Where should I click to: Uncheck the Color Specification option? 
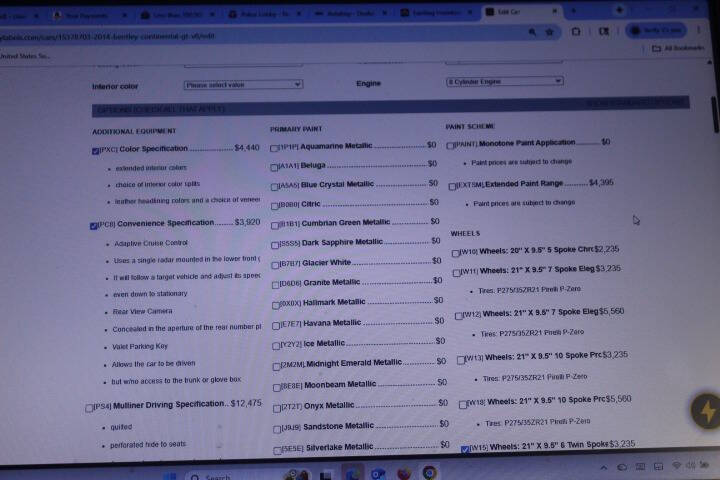tap(95, 150)
